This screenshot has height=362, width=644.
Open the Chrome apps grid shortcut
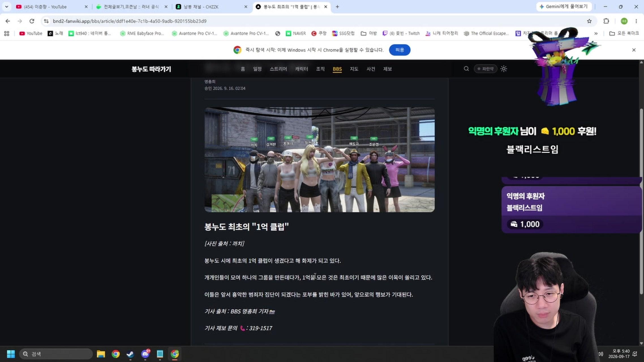tap(7, 33)
